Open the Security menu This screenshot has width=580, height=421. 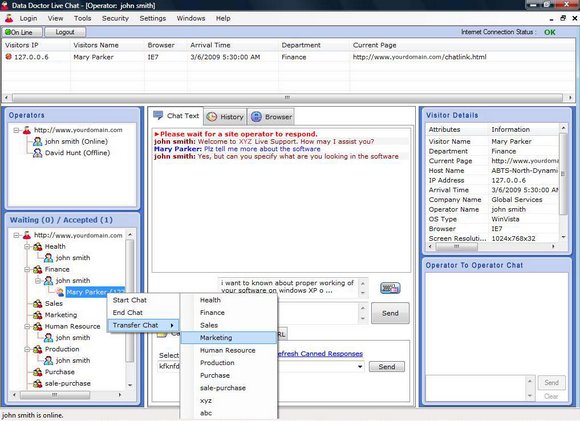(115, 18)
